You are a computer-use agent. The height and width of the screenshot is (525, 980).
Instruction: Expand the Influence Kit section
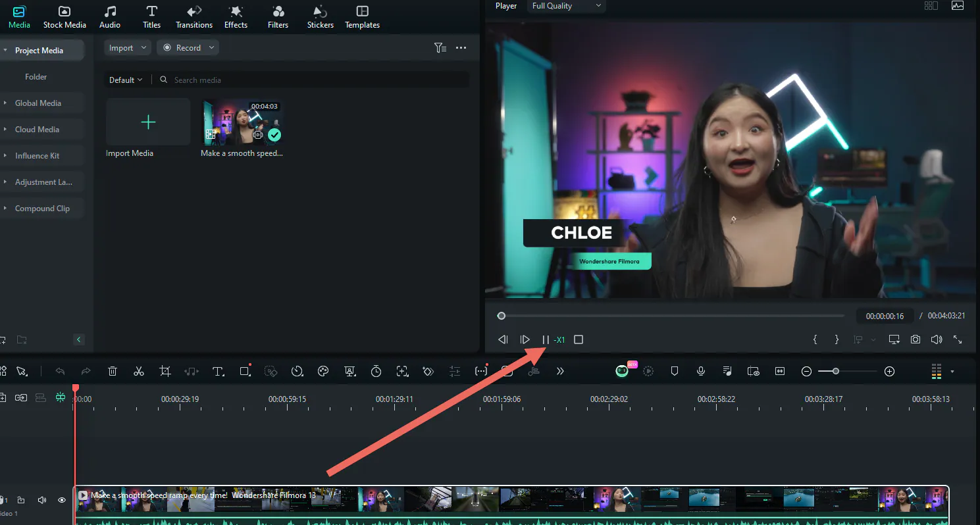click(5, 156)
